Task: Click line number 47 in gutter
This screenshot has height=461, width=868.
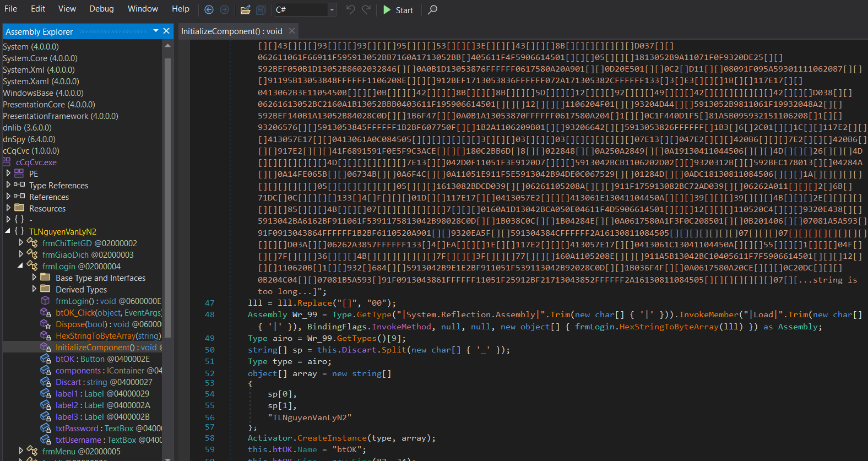Action: click(x=209, y=303)
